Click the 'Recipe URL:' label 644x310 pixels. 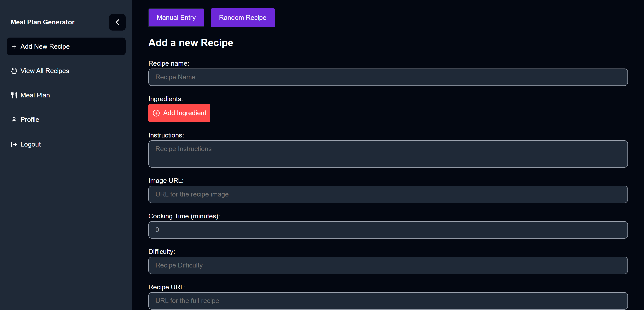point(167,287)
